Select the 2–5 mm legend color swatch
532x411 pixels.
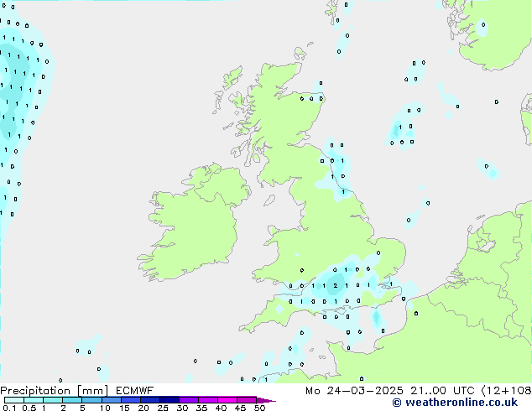tap(72, 400)
